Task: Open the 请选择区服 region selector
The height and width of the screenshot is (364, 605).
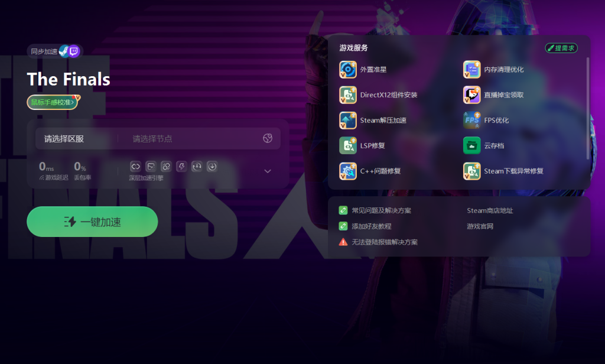Action: 64,139
